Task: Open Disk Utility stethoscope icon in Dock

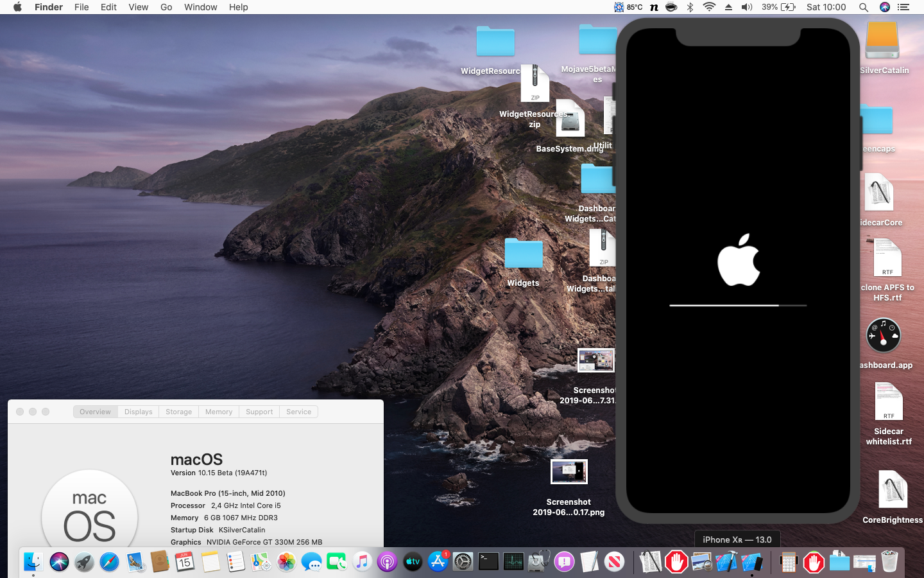Action: 538,562
